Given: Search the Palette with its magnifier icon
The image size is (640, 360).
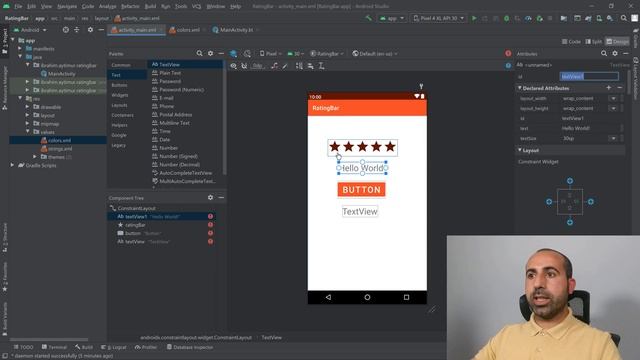Looking at the screenshot, I should (x=199, y=53).
